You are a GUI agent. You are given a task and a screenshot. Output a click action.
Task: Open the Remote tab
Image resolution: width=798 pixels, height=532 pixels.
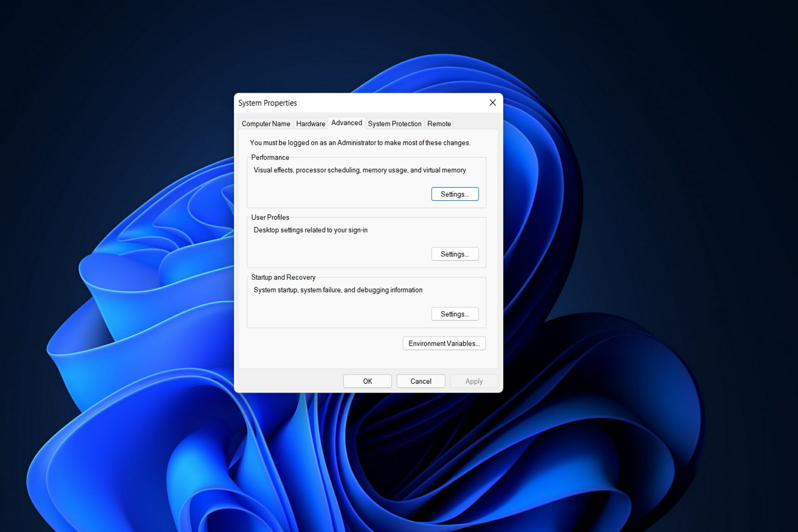[438, 123]
